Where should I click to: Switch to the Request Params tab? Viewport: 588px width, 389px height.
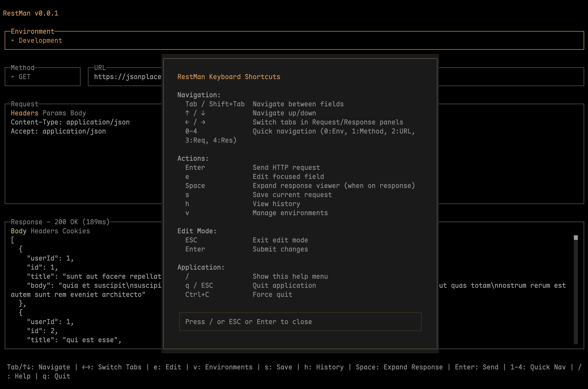pyautogui.click(x=54, y=113)
